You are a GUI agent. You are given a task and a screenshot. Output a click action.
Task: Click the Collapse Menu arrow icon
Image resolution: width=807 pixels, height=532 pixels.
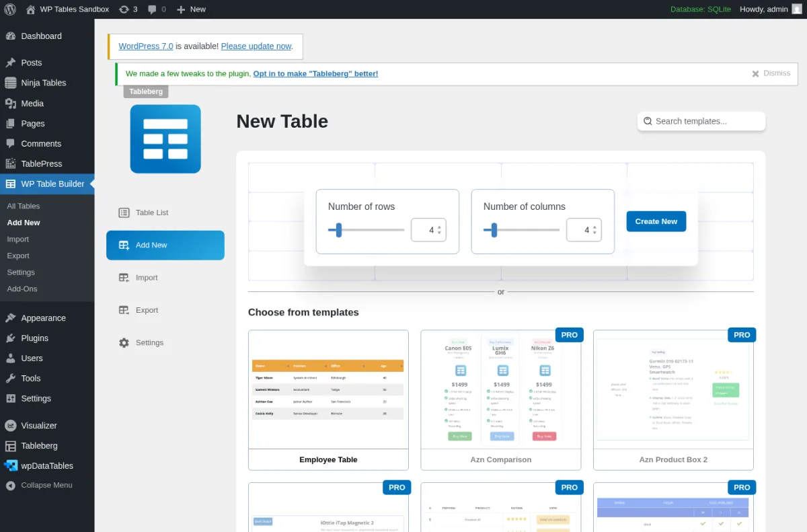coord(11,485)
